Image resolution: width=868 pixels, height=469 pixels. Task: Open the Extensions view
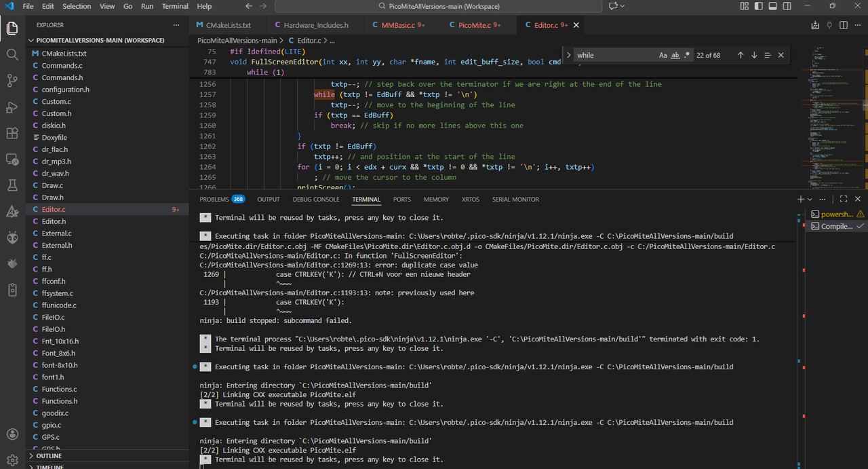pyautogui.click(x=12, y=133)
